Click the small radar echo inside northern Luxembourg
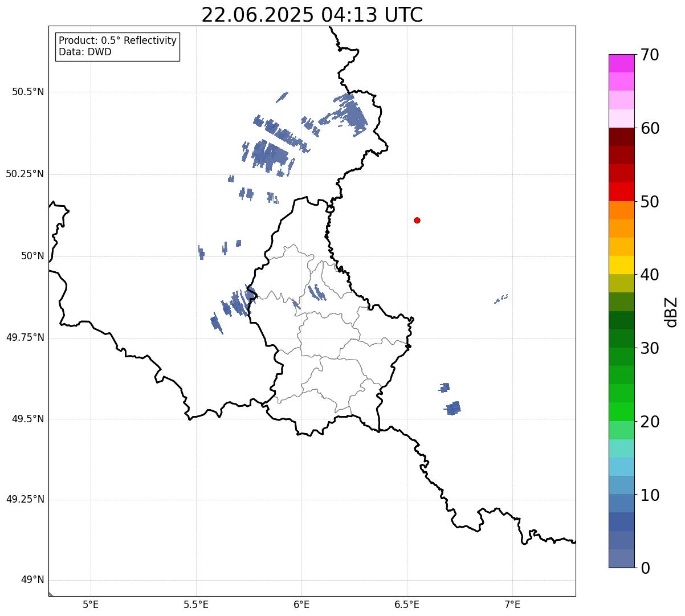 point(316,292)
